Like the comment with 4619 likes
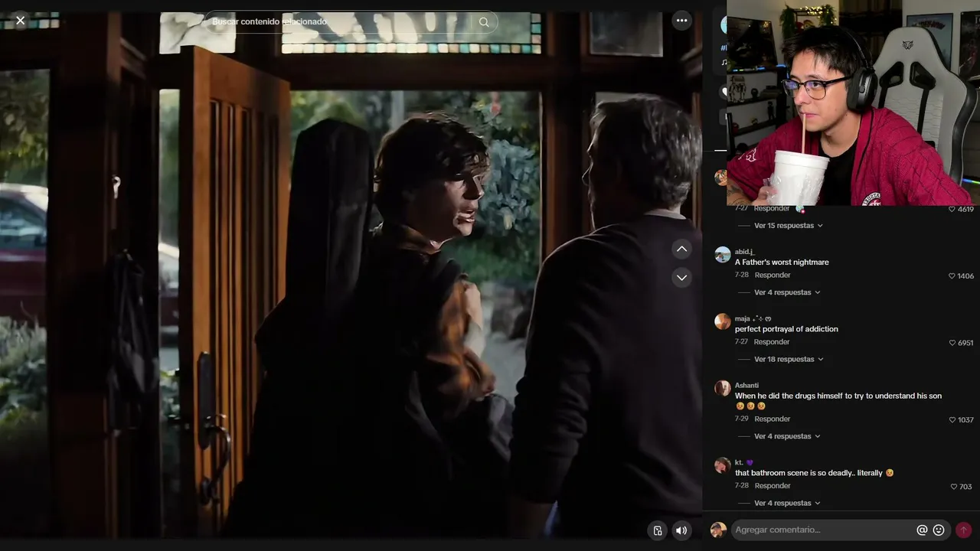The image size is (980, 551). [x=952, y=209]
